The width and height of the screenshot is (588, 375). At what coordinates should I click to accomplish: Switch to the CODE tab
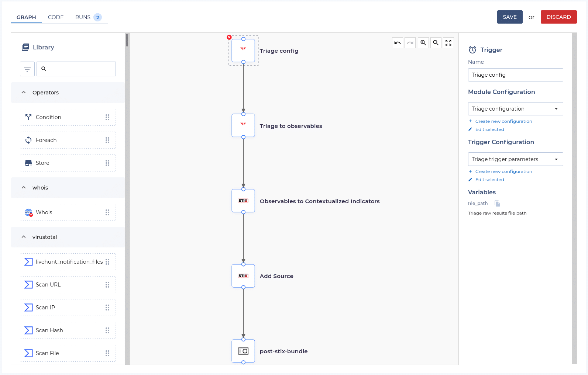[x=56, y=17]
